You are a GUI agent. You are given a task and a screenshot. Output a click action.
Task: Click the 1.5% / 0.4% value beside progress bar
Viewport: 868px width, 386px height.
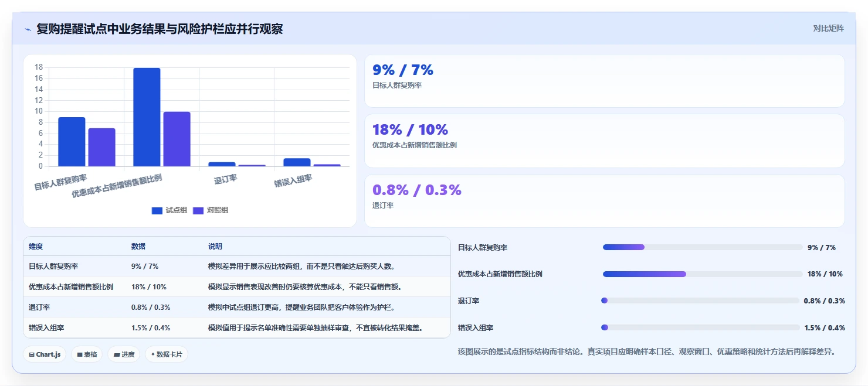pos(825,327)
